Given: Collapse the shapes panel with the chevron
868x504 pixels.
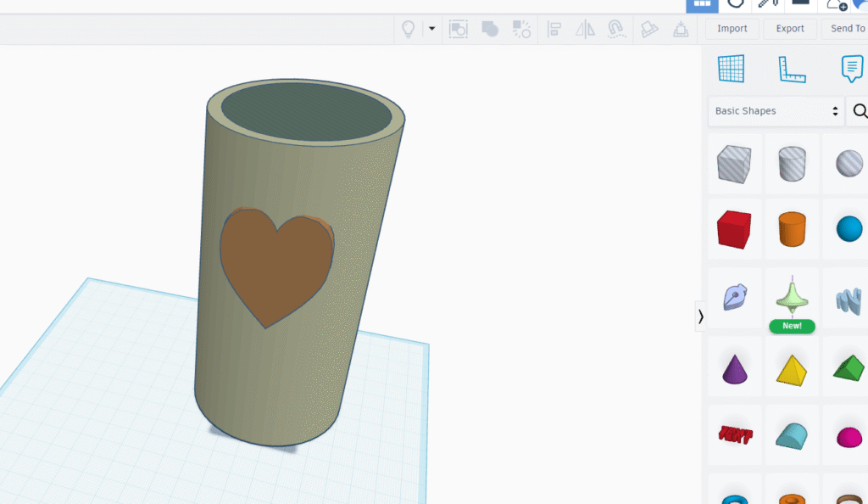Looking at the screenshot, I should click(700, 316).
